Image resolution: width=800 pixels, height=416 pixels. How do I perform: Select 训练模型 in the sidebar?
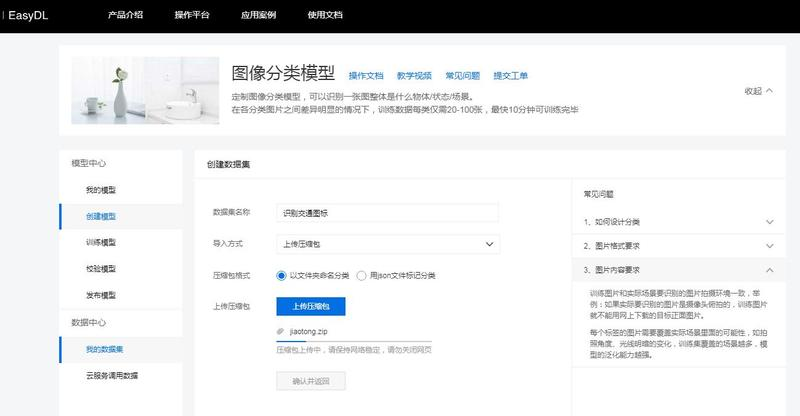101,242
